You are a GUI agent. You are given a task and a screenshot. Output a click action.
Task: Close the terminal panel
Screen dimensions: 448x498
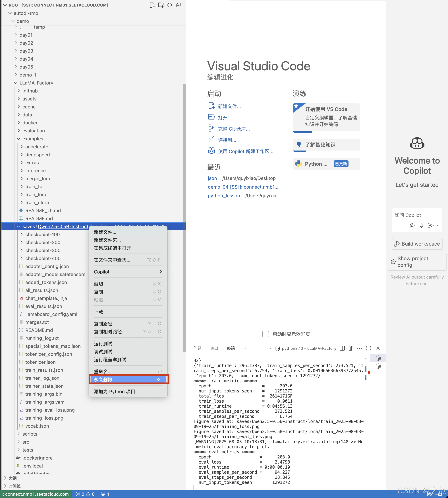coord(378,348)
